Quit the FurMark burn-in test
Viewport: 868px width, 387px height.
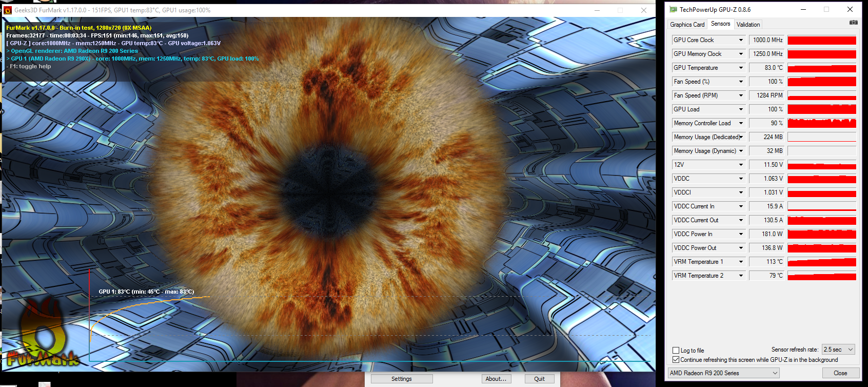[x=539, y=379]
